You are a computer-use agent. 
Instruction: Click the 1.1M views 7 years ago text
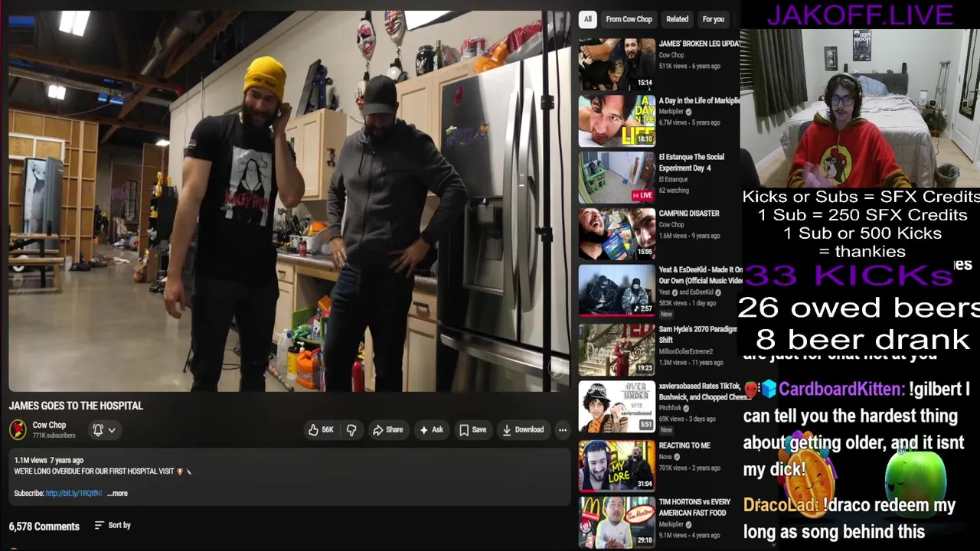(49, 460)
